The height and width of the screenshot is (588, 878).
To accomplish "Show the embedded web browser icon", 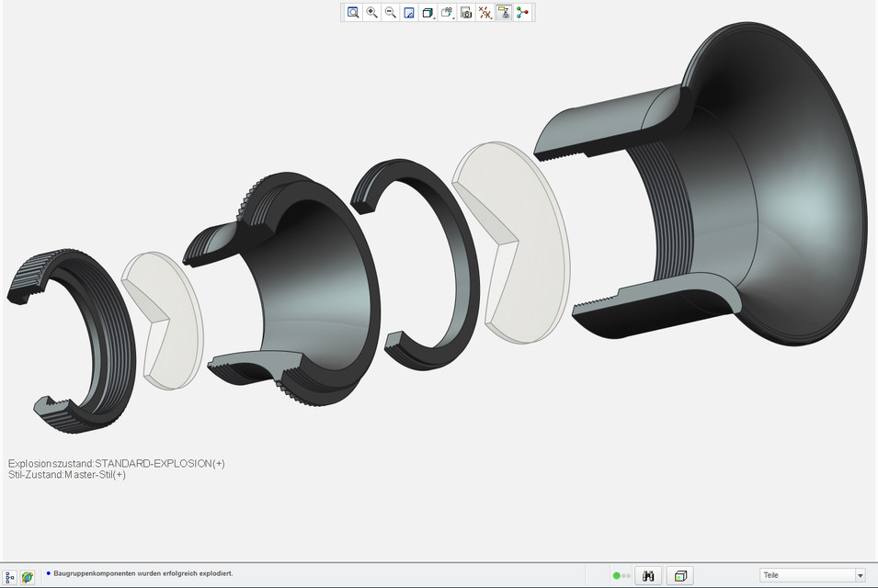I will tap(28, 577).
